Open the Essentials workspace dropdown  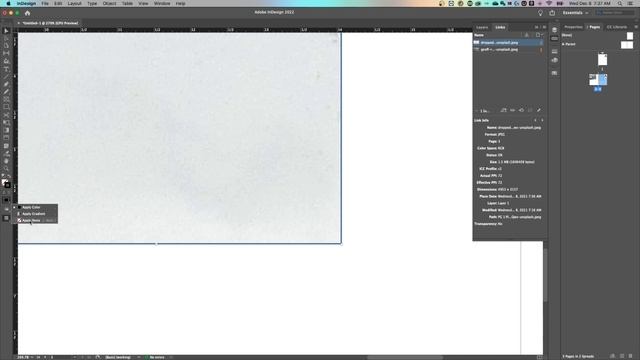(x=576, y=13)
